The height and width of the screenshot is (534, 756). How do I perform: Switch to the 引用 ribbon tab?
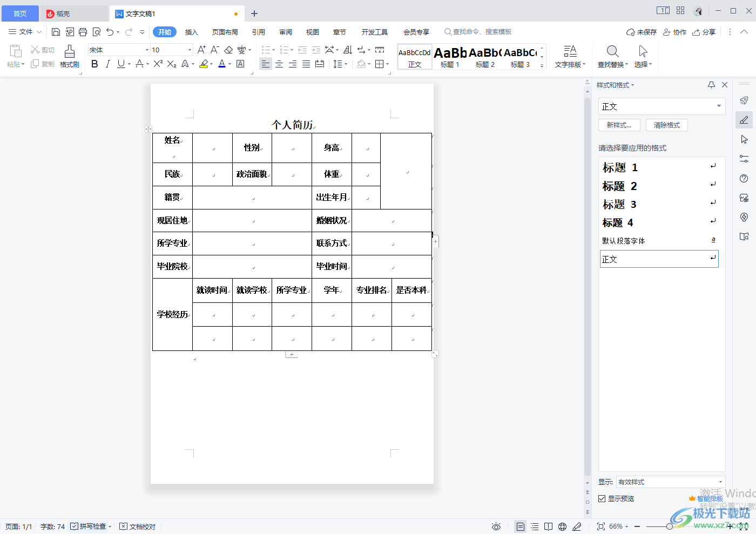(259, 32)
